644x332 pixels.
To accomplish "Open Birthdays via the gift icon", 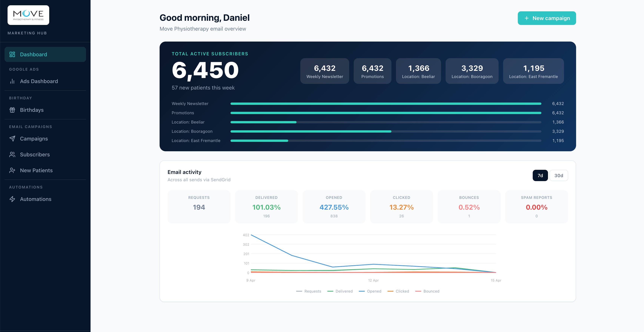I will [12, 110].
